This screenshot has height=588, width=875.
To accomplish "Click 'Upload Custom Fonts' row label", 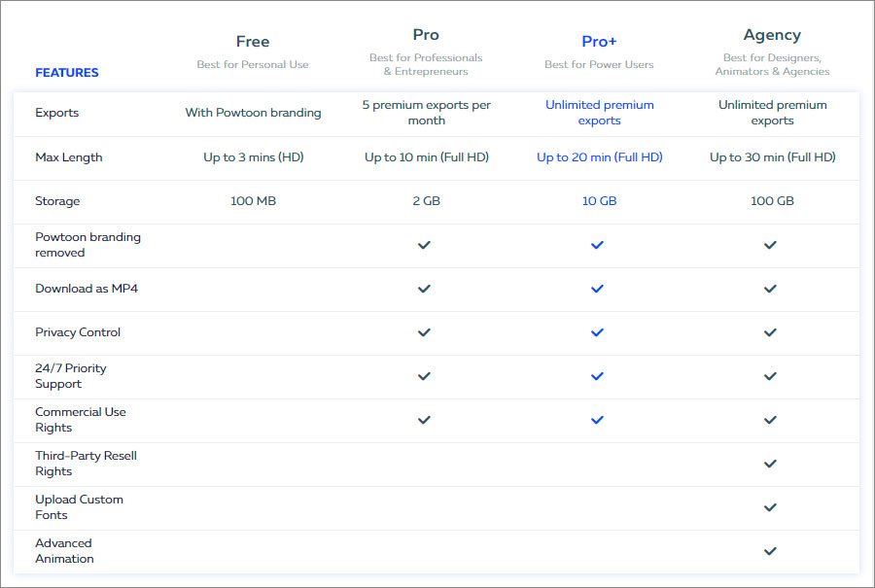I will pyautogui.click(x=80, y=507).
